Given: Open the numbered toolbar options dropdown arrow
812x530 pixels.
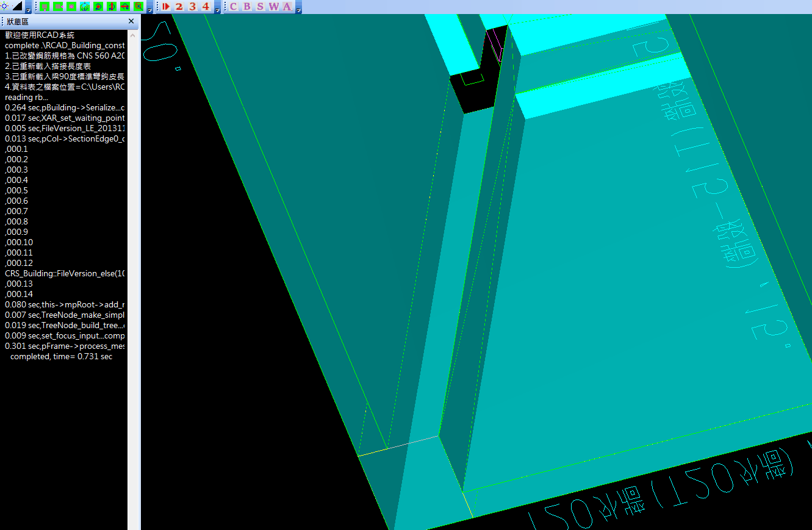Looking at the screenshot, I should coord(218,10).
